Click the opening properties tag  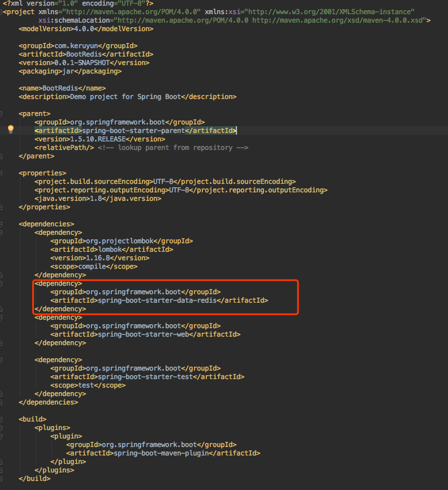[x=42, y=173]
